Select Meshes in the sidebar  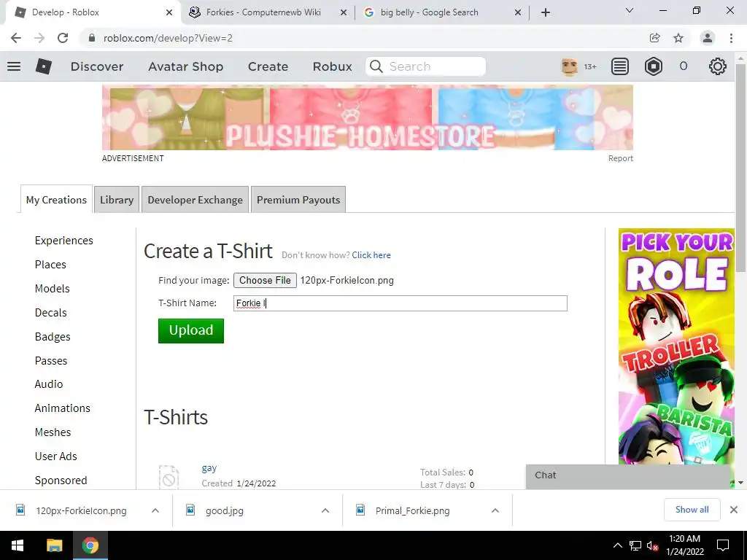[53, 432]
